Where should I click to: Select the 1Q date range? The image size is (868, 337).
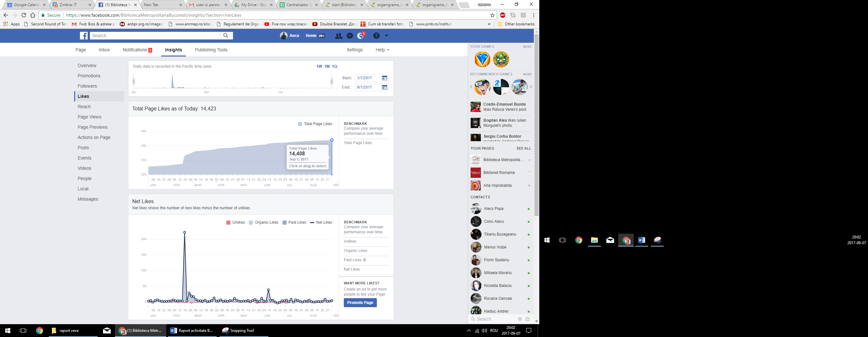[x=334, y=66]
